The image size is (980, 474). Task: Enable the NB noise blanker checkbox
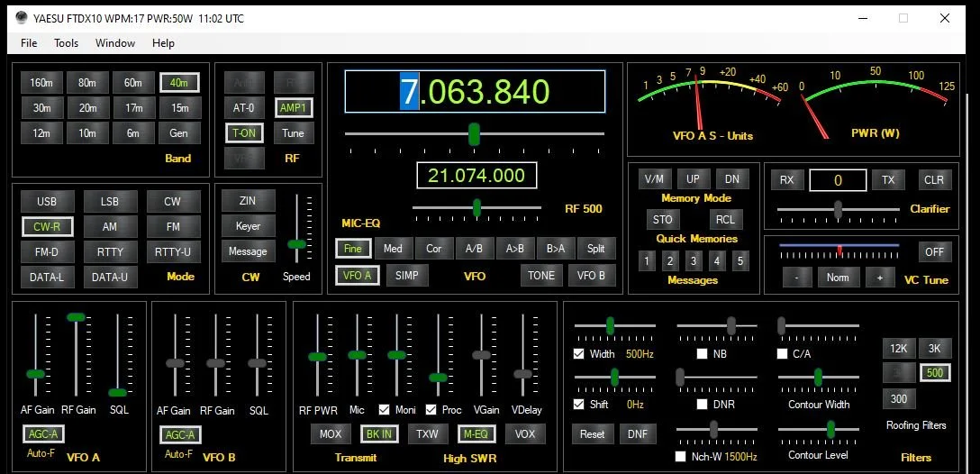pyautogui.click(x=702, y=354)
